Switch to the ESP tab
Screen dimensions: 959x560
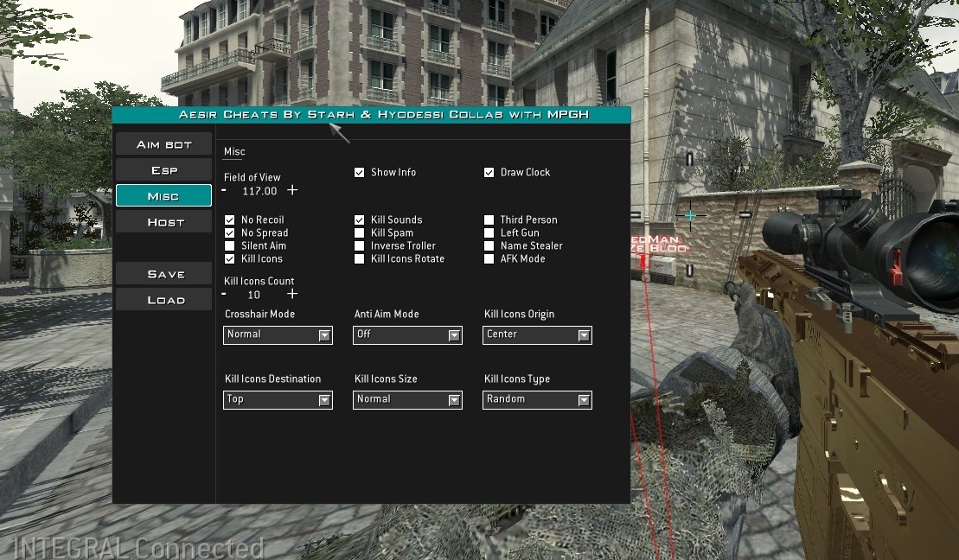point(164,170)
